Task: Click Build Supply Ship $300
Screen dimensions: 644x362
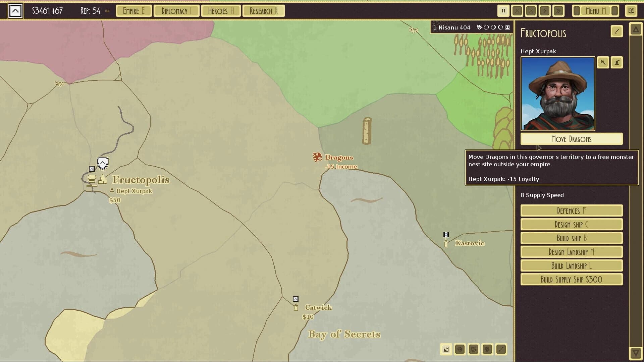Action: pyautogui.click(x=571, y=279)
